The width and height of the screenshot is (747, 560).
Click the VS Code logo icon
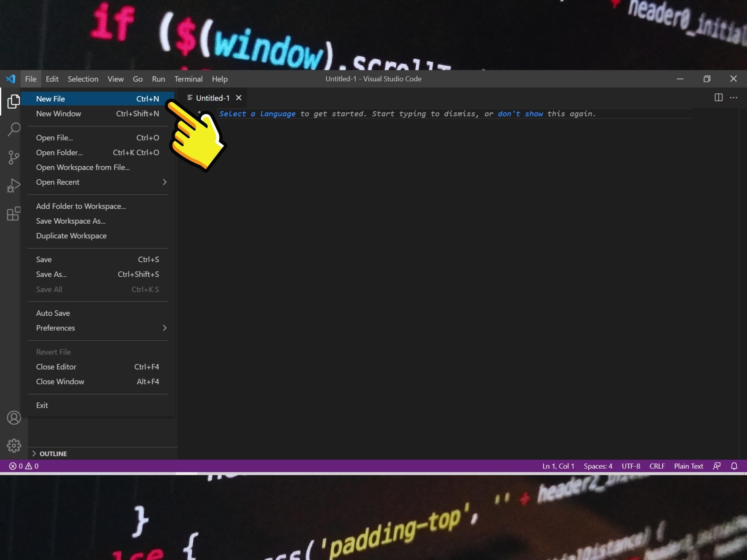(x=10, y=79)
